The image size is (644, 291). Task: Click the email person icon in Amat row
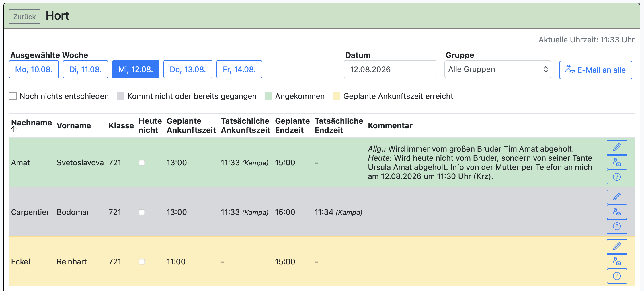pyautogui.click(x=617, y=162)
